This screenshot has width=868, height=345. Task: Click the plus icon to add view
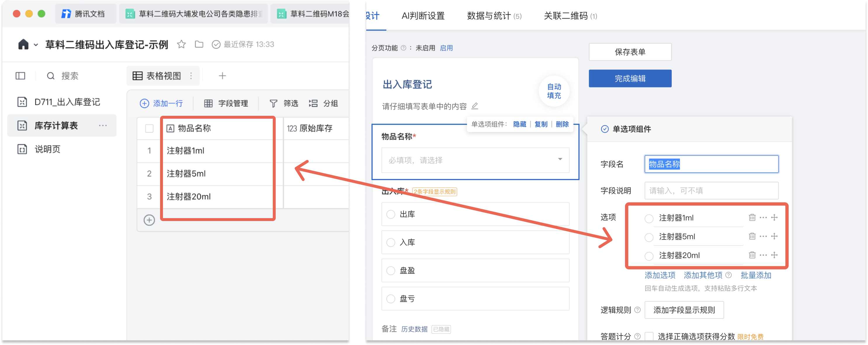click(x=222, y=76)
